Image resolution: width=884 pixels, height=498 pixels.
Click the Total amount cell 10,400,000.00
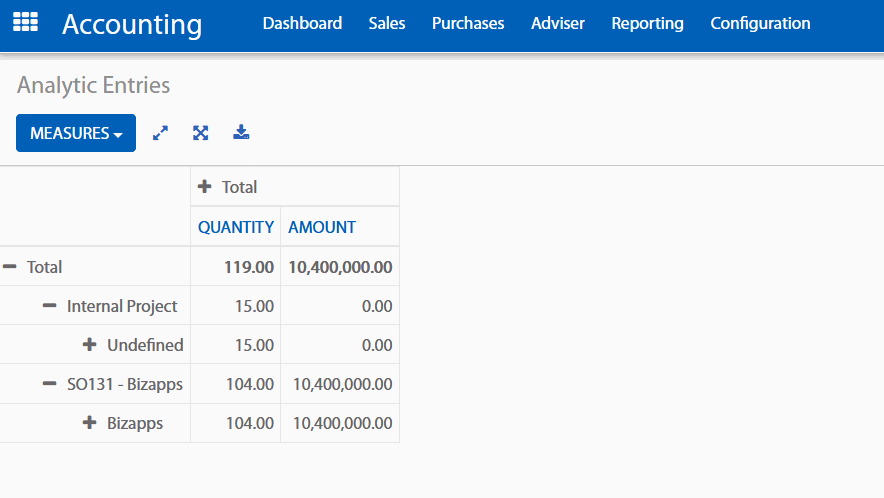pos(340,267)
